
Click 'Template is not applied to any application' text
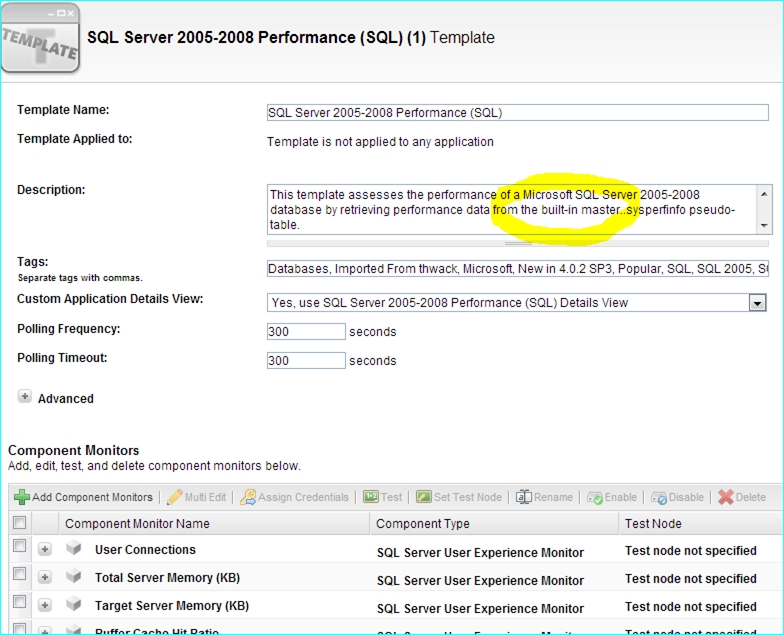coord(380,142)
